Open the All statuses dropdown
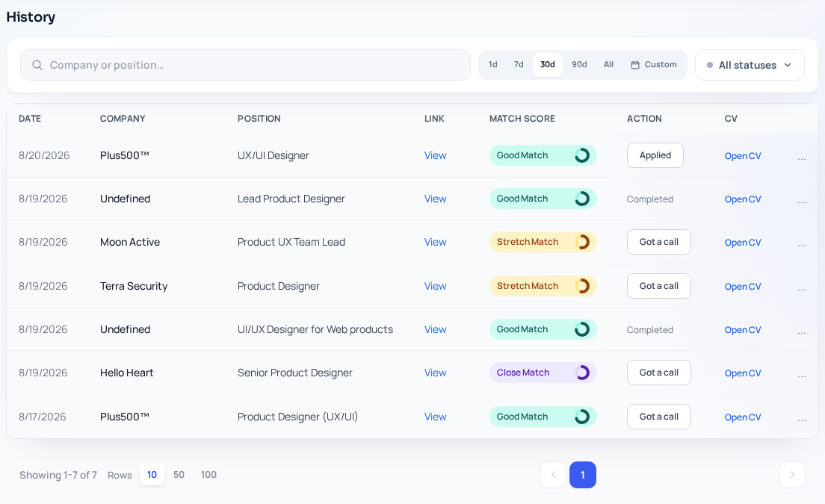The width and height of the screenshot is (825, 504). pyautogui.click(x=750, y=65)
